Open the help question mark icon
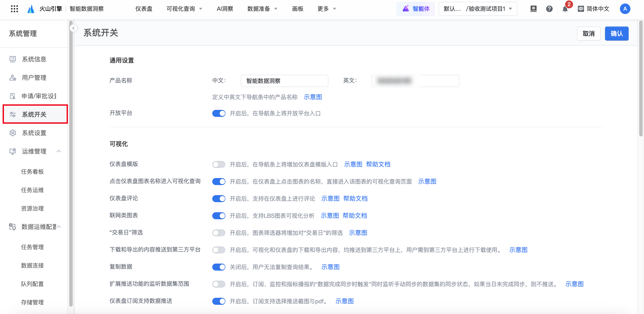This screenshot has width=644, height=314. pos(549,9)
